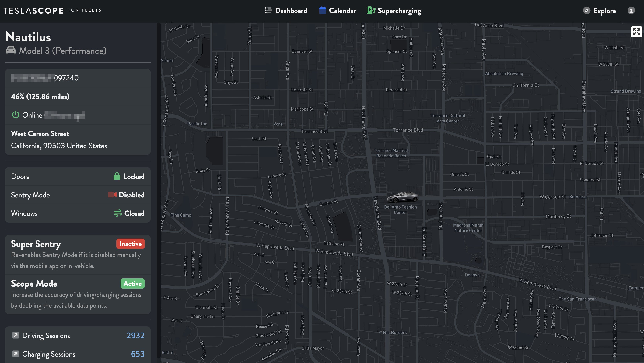Open the user account profile icon
The height and width of the screenshot is (363, 644).
tap(631, 11)
